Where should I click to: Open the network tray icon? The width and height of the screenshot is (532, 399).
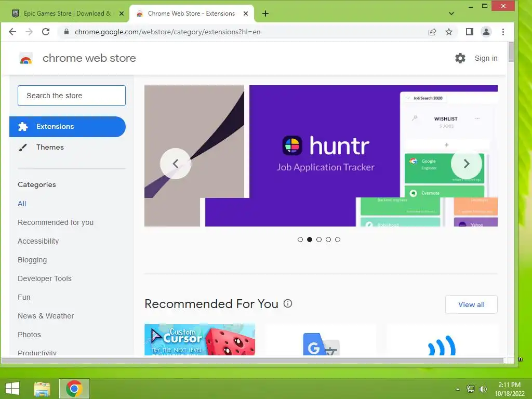click(x=471, y=389)
